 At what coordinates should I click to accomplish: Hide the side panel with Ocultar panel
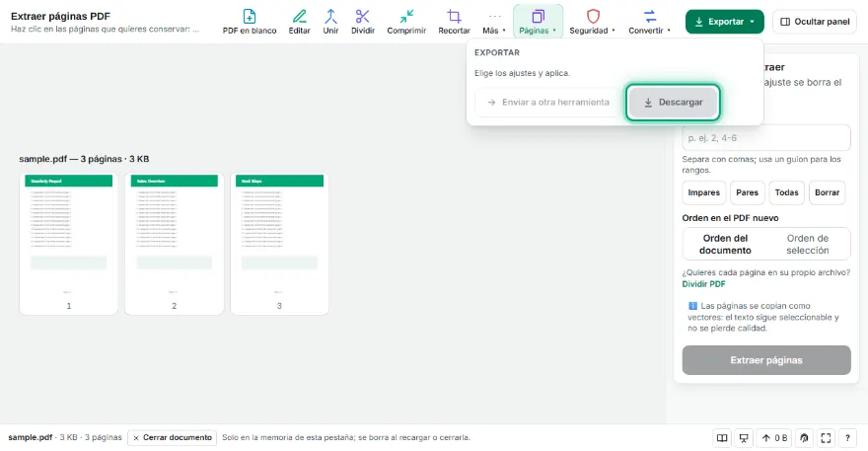pyautogui.click(x=815, y=22)
